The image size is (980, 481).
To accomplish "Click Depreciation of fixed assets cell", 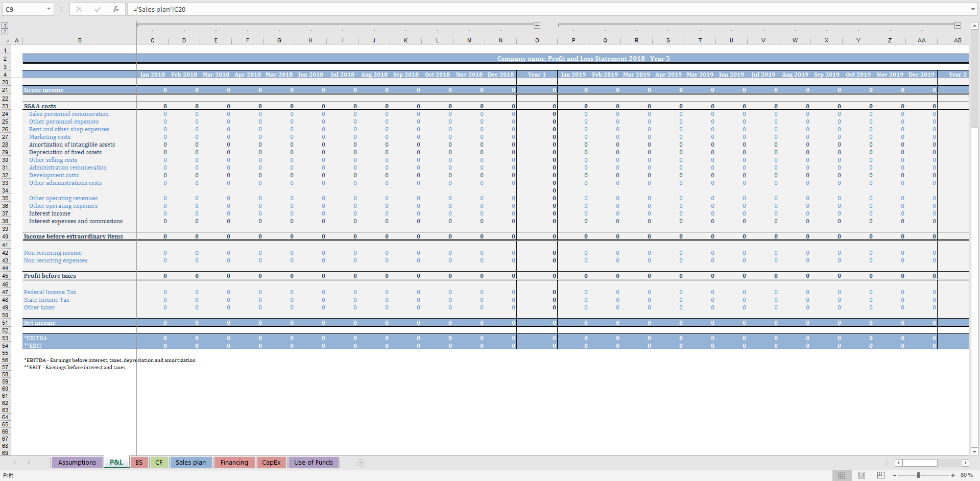I will click(79, 152).
